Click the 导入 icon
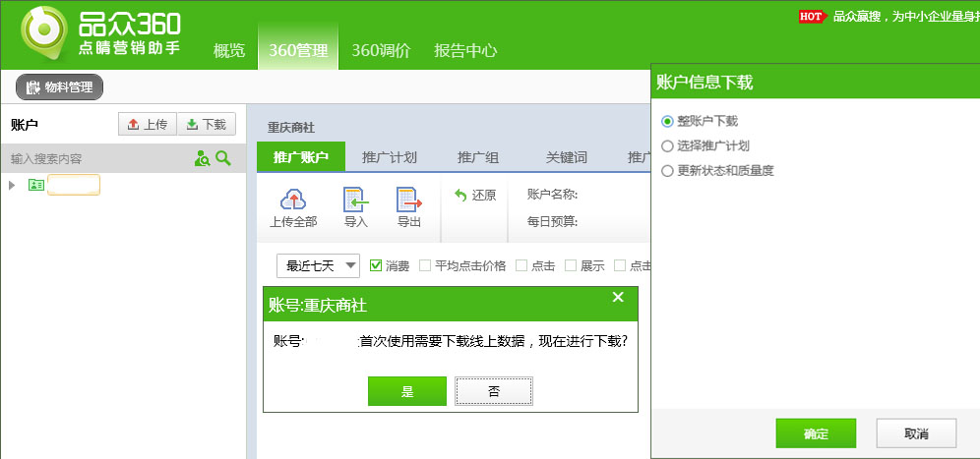Screen dimensions: 980x459 point(355,200)
